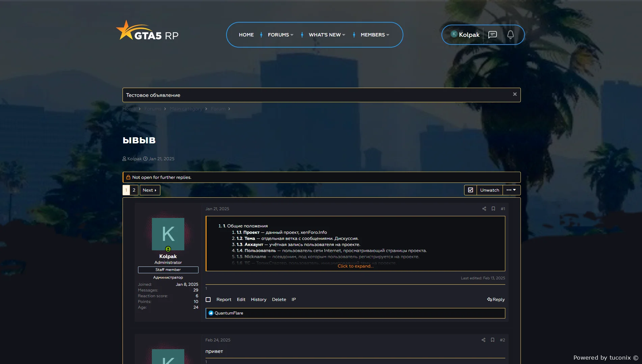Open WHAT'S NEW navigation item
Viewport: 642px width, 364px height.
point(325,35)
